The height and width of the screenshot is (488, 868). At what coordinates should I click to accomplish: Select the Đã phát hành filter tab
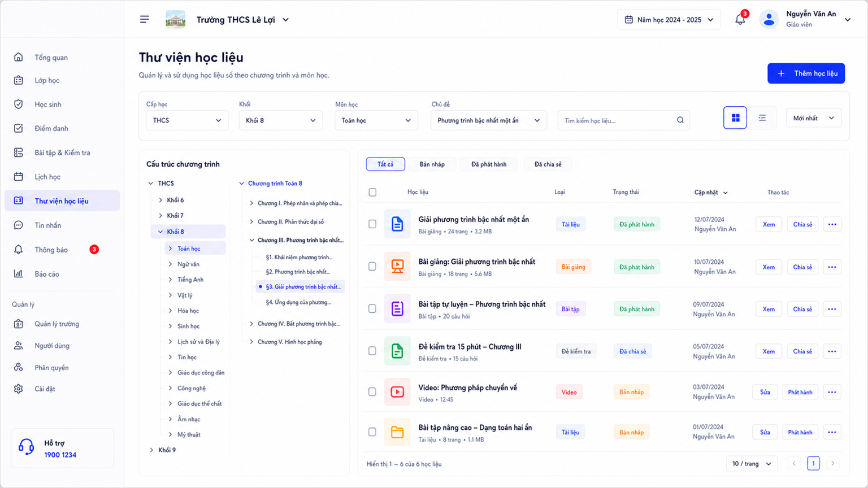tap(489, 164)
